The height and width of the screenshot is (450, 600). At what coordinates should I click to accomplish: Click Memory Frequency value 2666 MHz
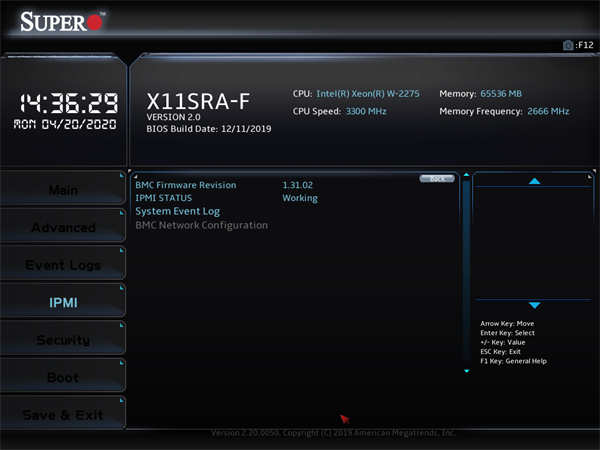tap(548, 111)
